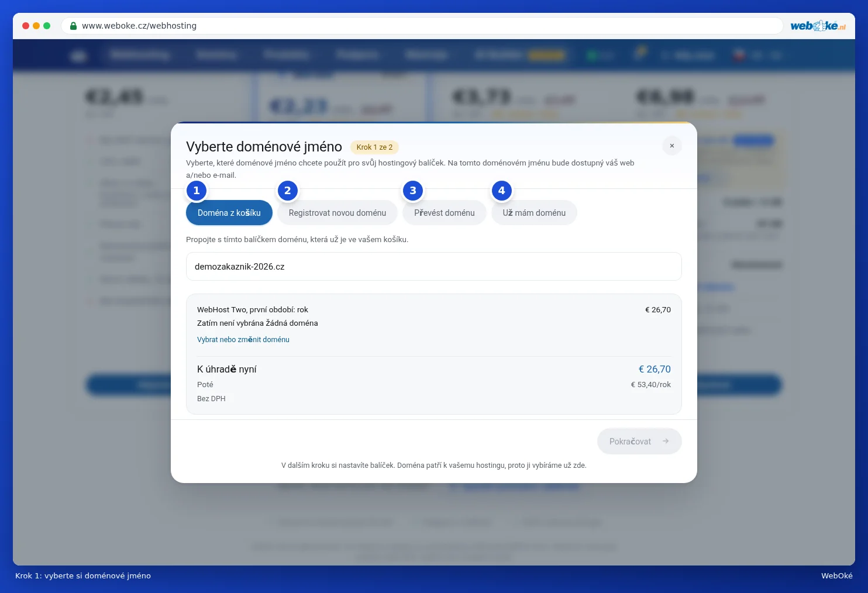
Task: Click the 'Krok 1 ze 2' badge
Action: coord(374,147)
